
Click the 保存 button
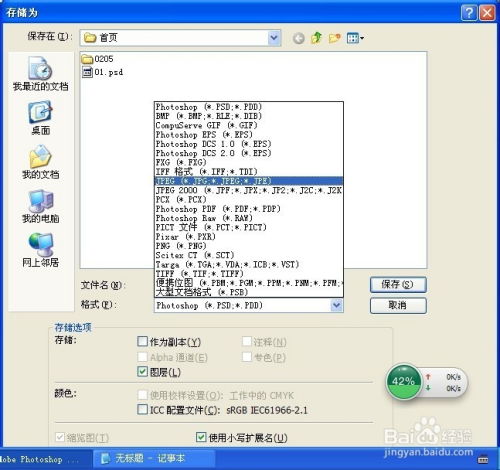(398, 285)
